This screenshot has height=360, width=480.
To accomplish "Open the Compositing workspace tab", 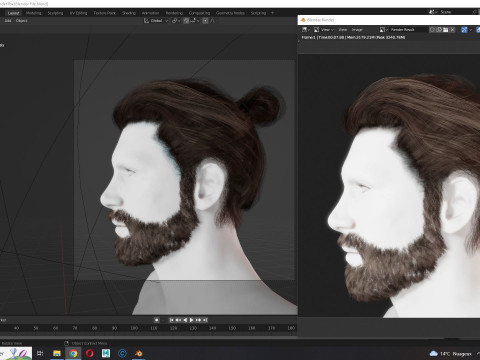I will pyautogui.click(x=199, y=13).
